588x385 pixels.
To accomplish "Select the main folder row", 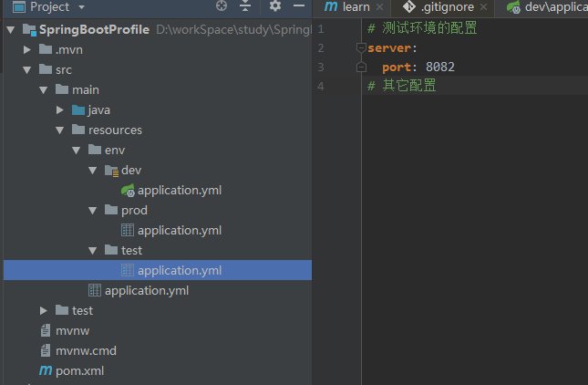I will (x=158, y=90).
